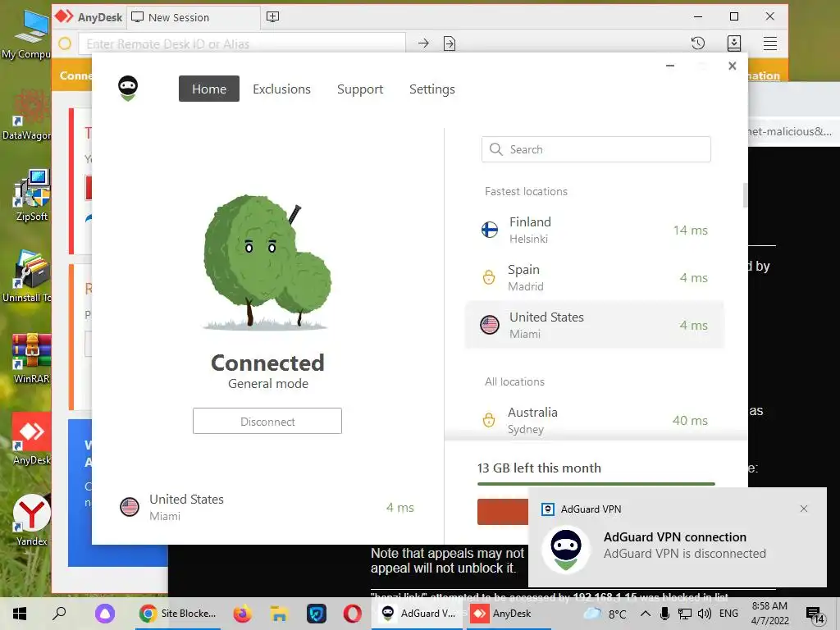Select the locked Spain Madrid location
Image resolution: width=840 pixels, height=630 pixels.
595,277
